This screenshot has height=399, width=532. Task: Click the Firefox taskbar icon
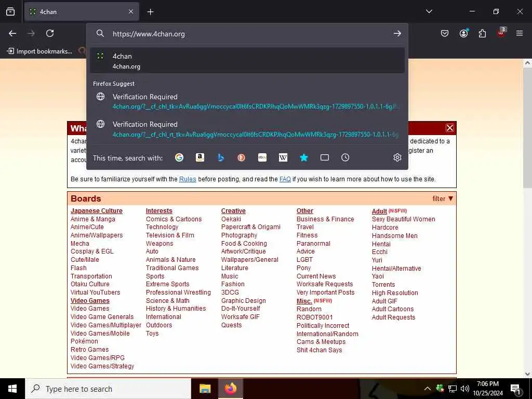(x=231, y=389)
